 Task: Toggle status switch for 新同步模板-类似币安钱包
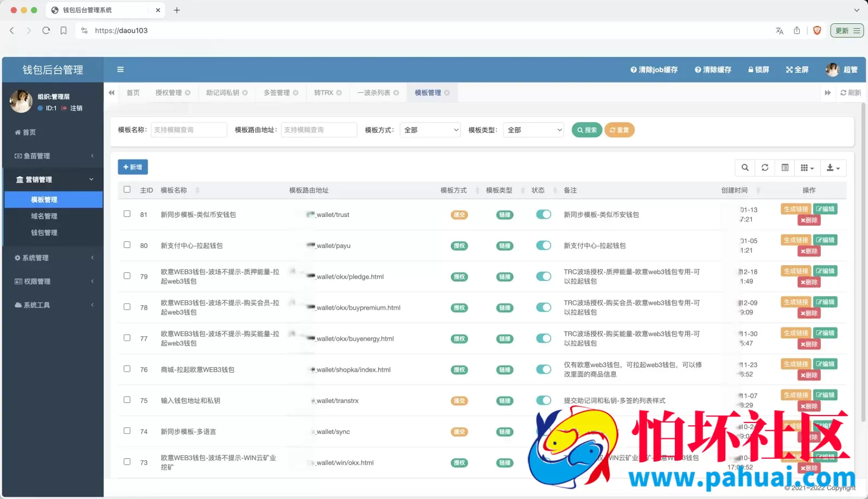[x=544, y=214]
